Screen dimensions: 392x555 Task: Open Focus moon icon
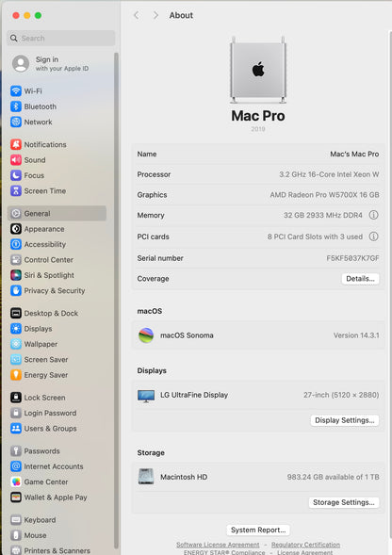point(16,175)
